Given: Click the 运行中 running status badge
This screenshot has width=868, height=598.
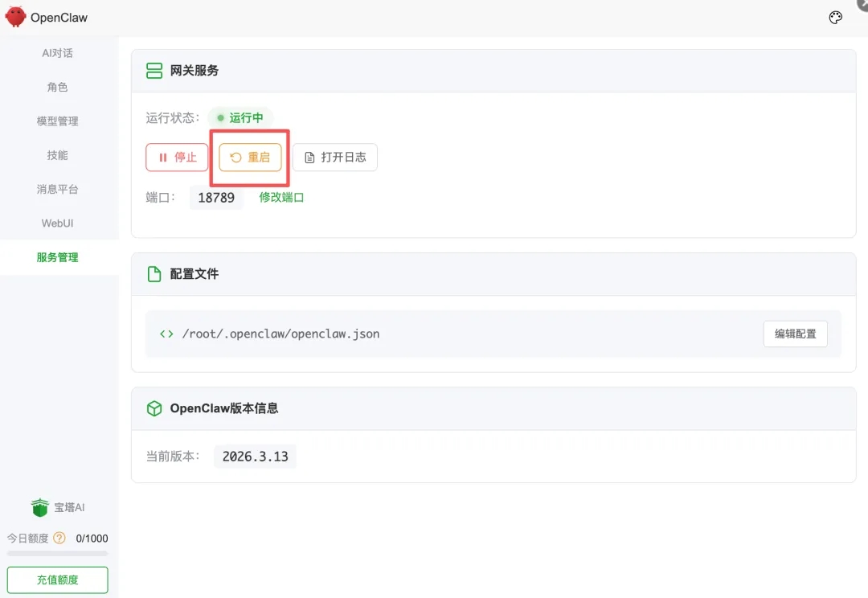Looking at the screenshot, I should click(240, 117).
